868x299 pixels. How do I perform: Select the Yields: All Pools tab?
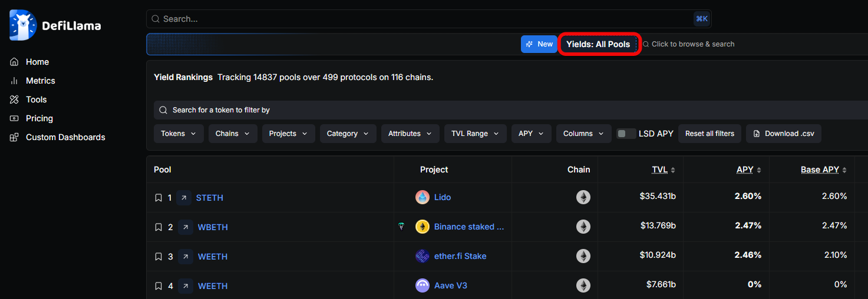[x=598, y=44]
